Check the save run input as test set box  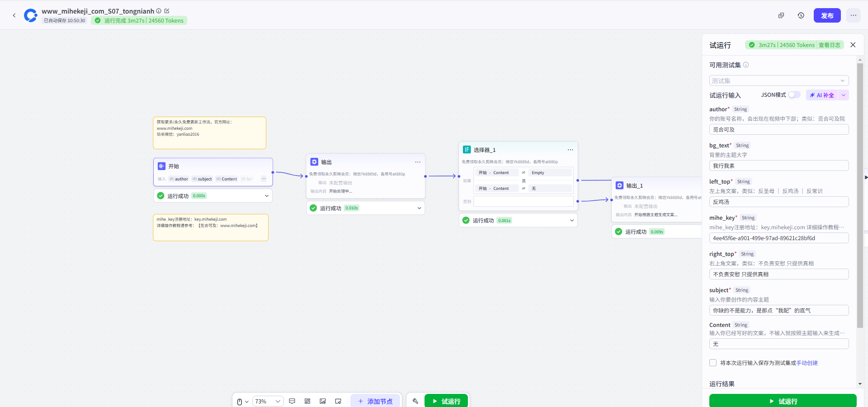coord(713,363)
